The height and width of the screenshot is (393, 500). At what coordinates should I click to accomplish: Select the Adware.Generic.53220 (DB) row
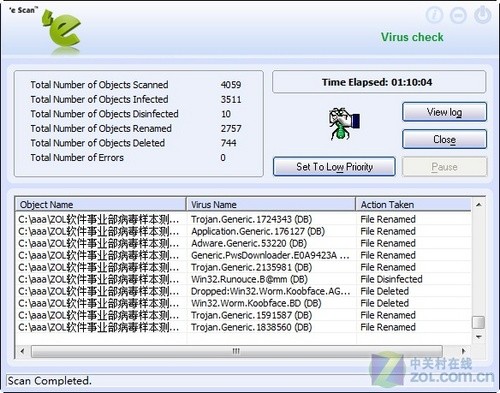click(243, 243)
